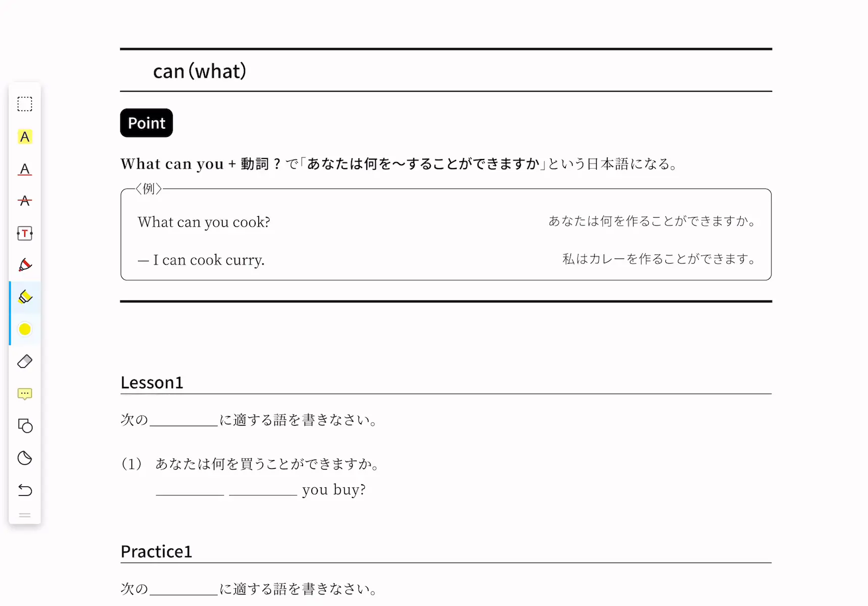Click the Lesson1 heading
868x606 pixels.
point(152,382)
